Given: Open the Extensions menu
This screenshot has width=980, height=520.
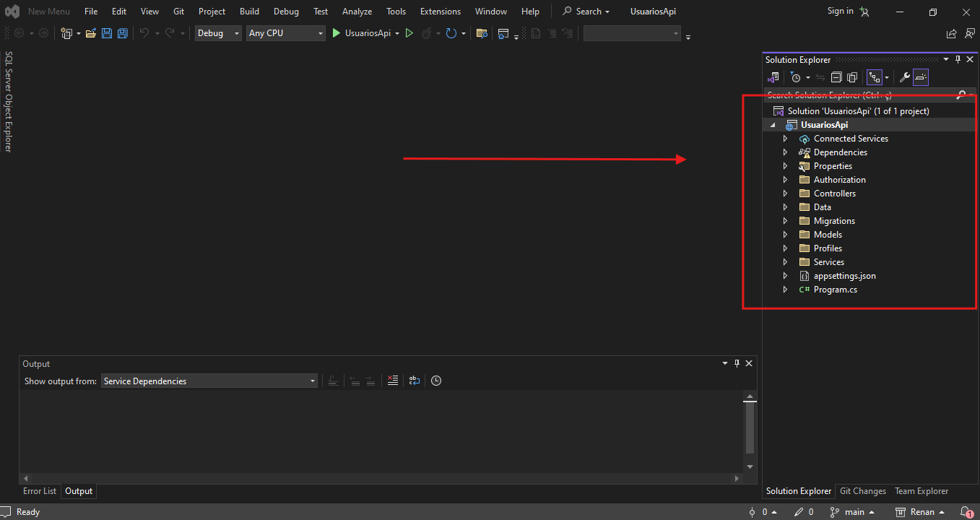Looking at the screenshot, I should click(x=440, y=12).
